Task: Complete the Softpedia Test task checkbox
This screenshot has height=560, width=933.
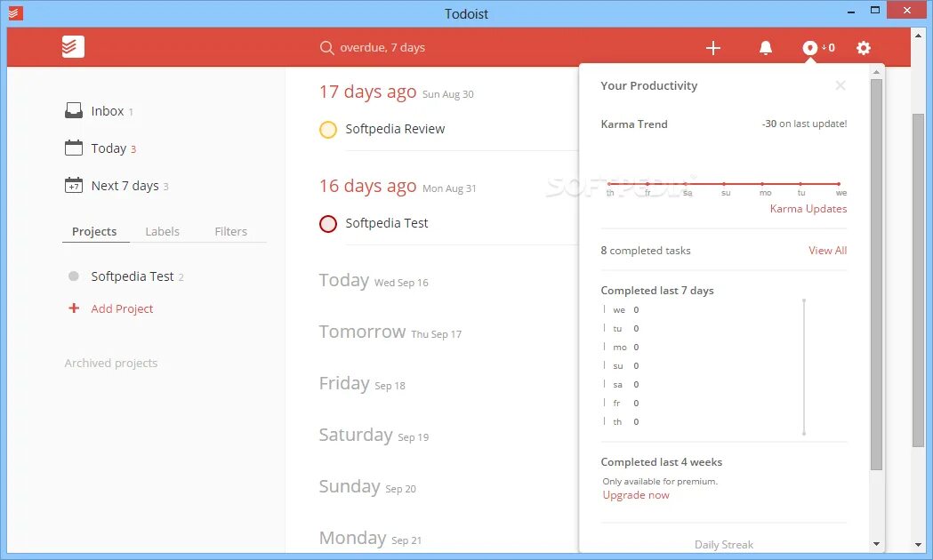Action: point(328,223)
